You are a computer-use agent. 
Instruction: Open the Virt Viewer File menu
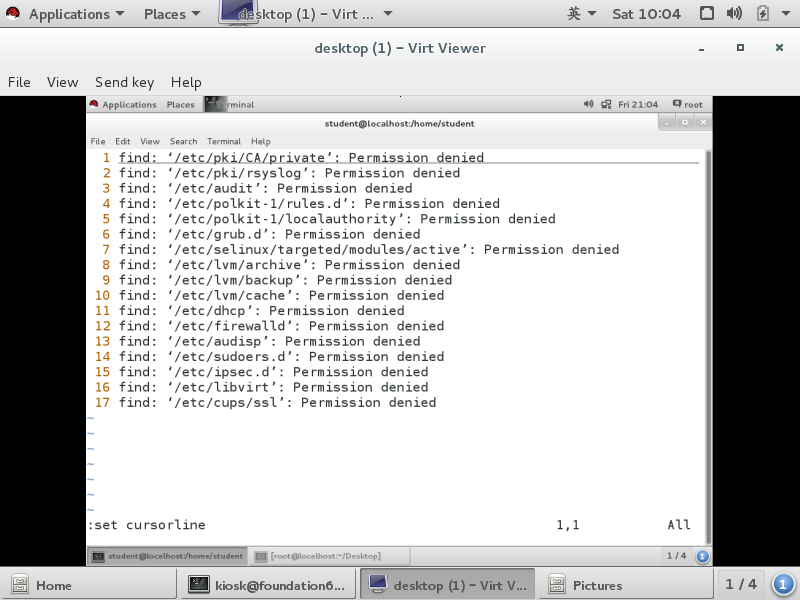[19, 82]
